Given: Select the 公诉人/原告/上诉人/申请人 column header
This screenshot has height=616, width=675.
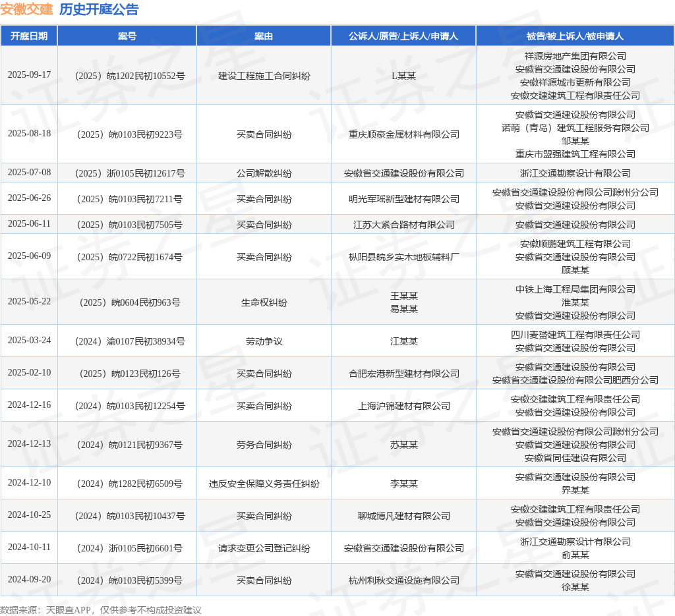Looking at the screenshot, I should (x=403, y=36).
